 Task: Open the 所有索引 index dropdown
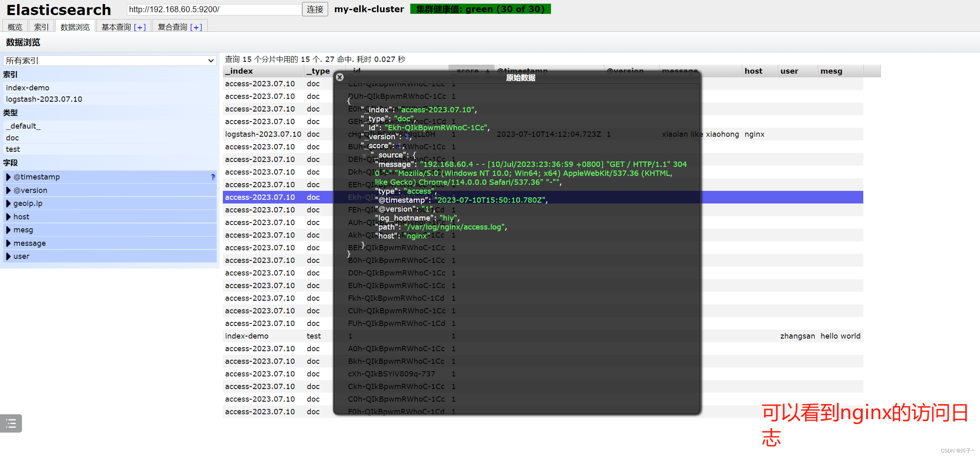point(109,61)
